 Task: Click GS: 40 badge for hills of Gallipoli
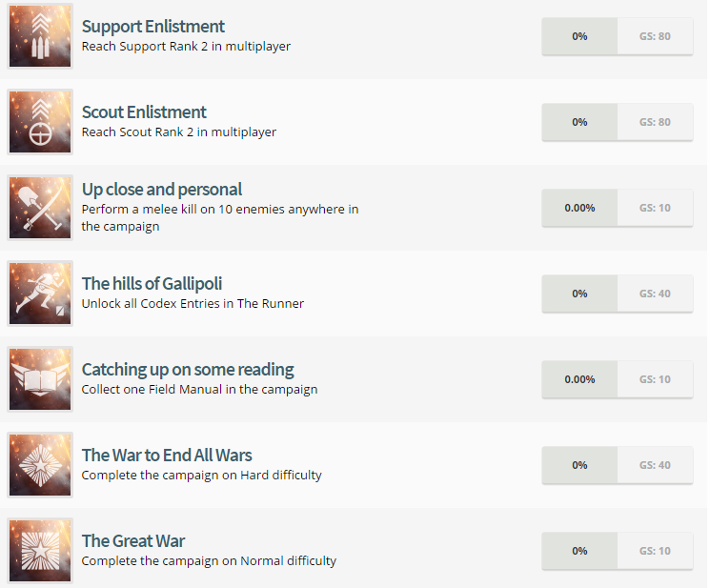(x=655, y=294)
